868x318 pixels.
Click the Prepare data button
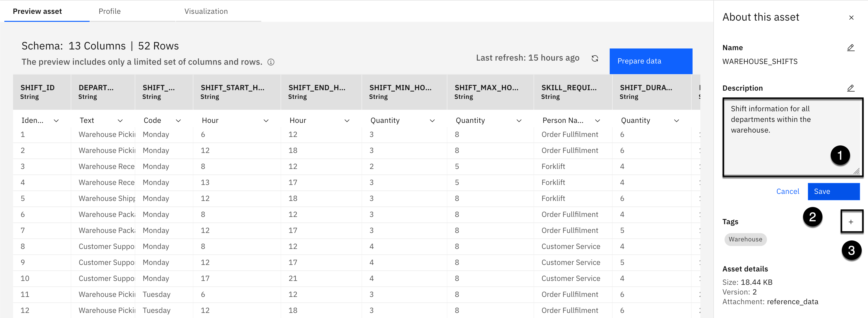pyautogui.click(x=650, y=61)
